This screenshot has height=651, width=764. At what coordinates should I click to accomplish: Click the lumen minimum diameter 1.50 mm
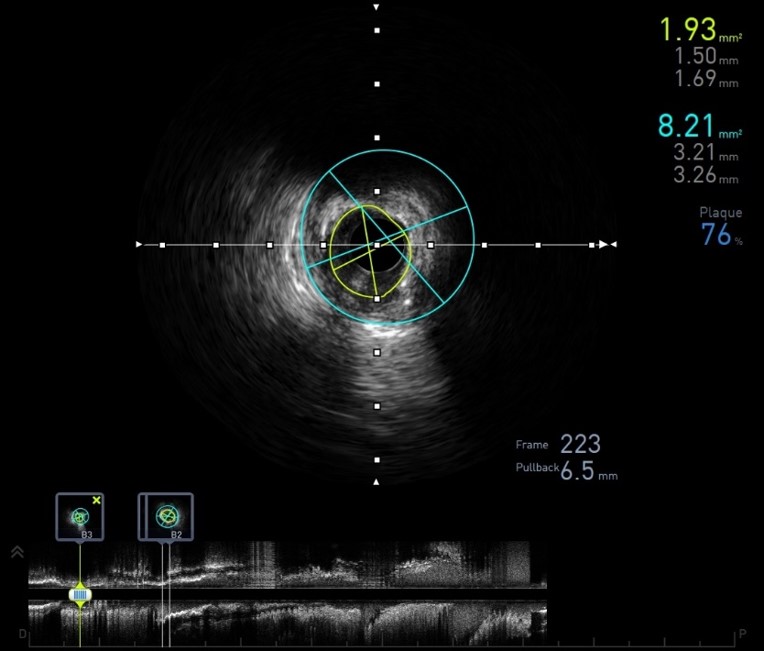coord(687,59)
